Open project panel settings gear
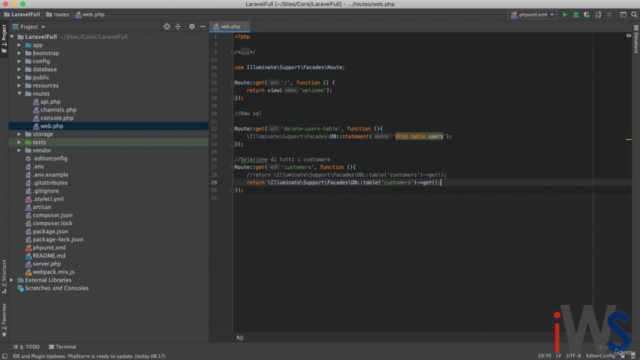Image resolution: width=640 pixels, height=360 pixels. click(x=192, y=27)
